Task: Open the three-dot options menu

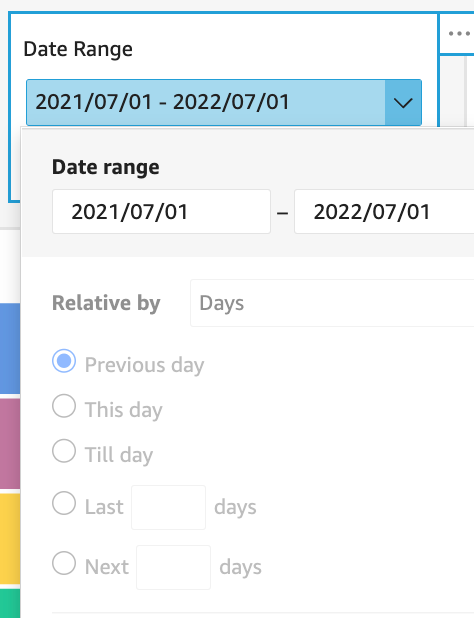Action: 459,34
